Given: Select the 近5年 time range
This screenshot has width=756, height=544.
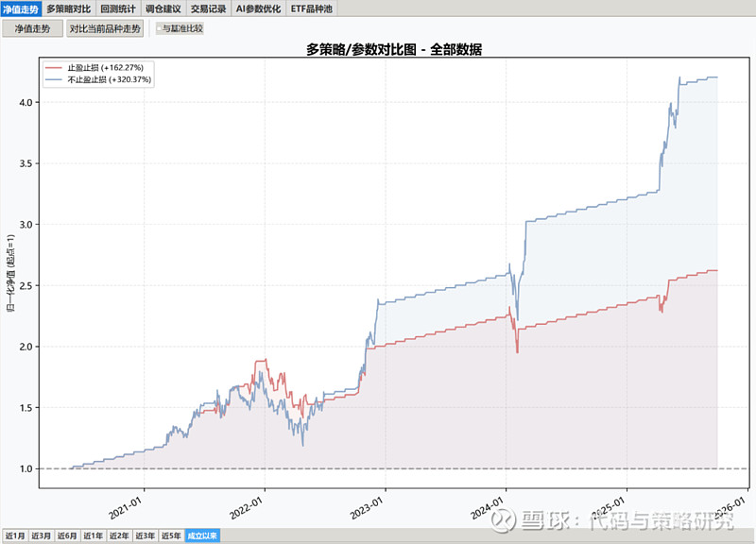Looking at the screenshot, I should tap(171, 535).
